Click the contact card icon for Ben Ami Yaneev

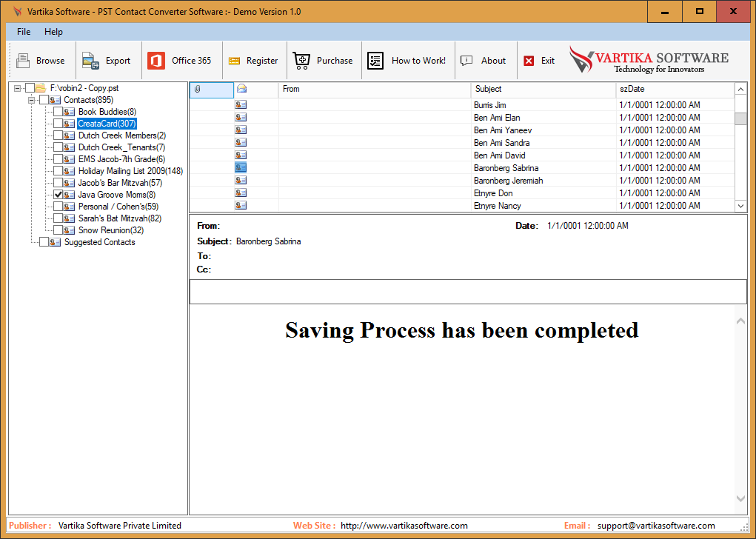[241, 130]
